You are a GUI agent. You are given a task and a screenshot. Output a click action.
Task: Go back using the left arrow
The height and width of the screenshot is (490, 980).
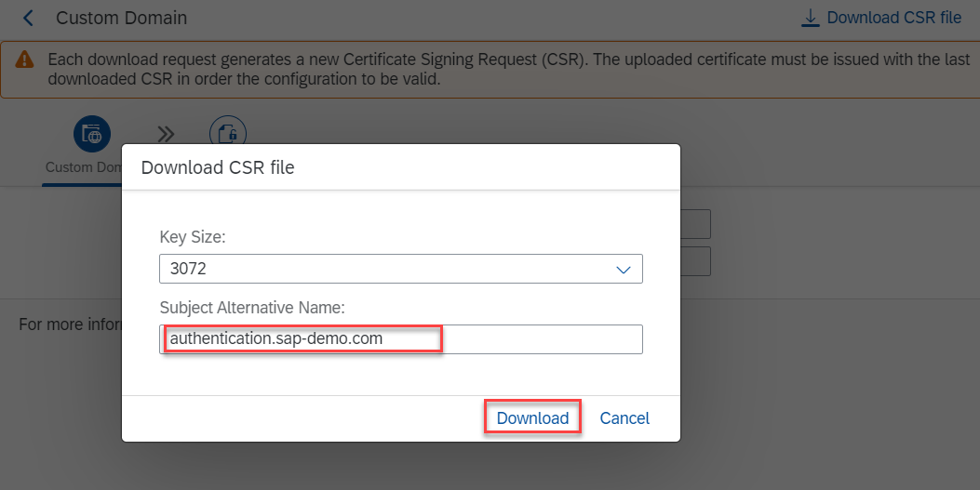coord(28,18)
